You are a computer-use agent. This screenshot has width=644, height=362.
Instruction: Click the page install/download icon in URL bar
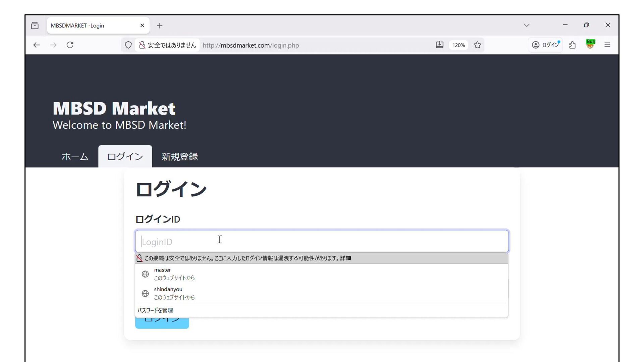(x=439, y=45)
